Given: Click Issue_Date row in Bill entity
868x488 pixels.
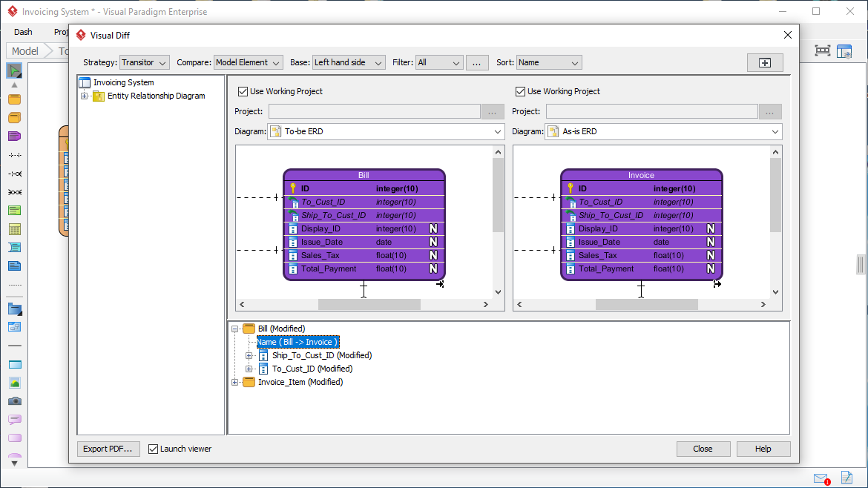Looking at the screenshot, I should (364, 243).
